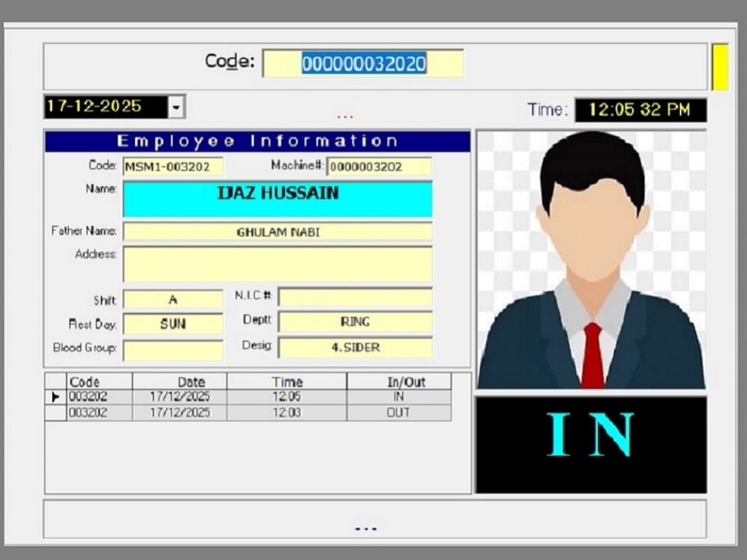
Task: Click the yellow indicator bar beside Code box
Action: pyautogui.click(x=720, y=66)
